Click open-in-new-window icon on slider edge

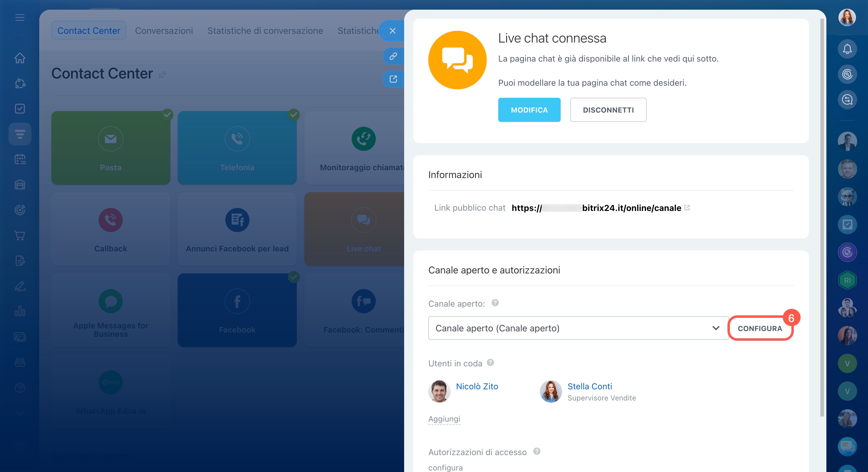[x=393, y=79]
